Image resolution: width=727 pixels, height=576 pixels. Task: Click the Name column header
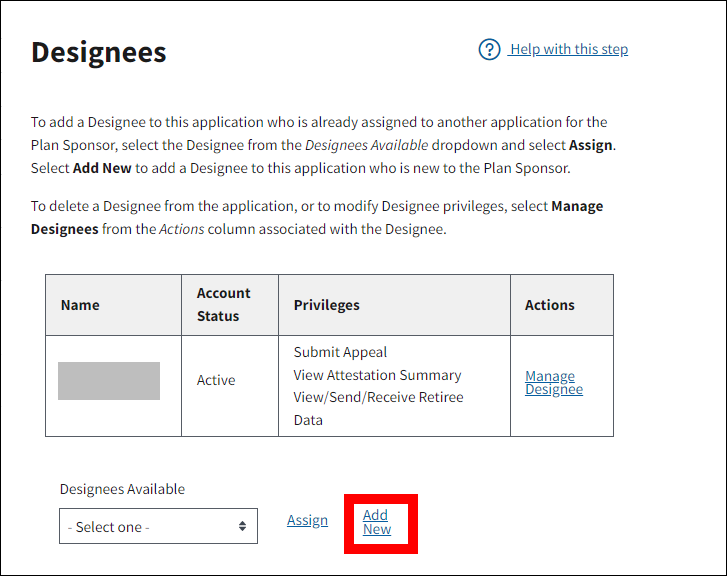pyautogui.click(x=80, y=305)
